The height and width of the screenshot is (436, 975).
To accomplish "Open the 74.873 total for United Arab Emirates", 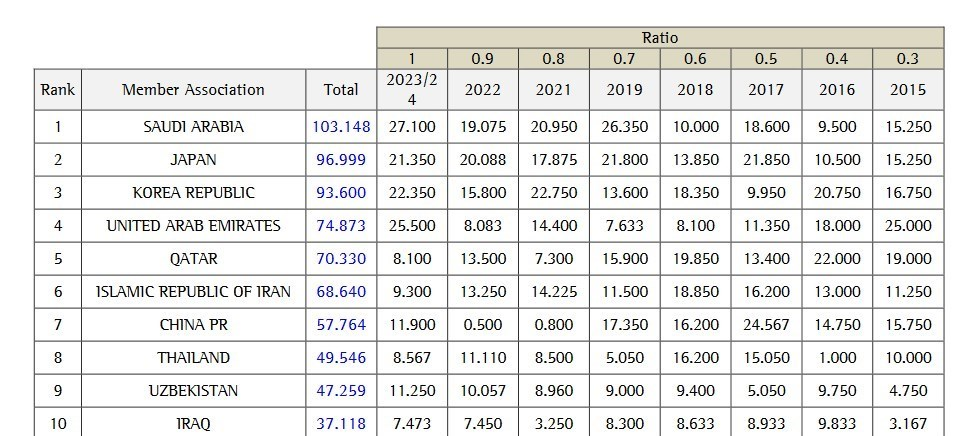I will 341,226.
